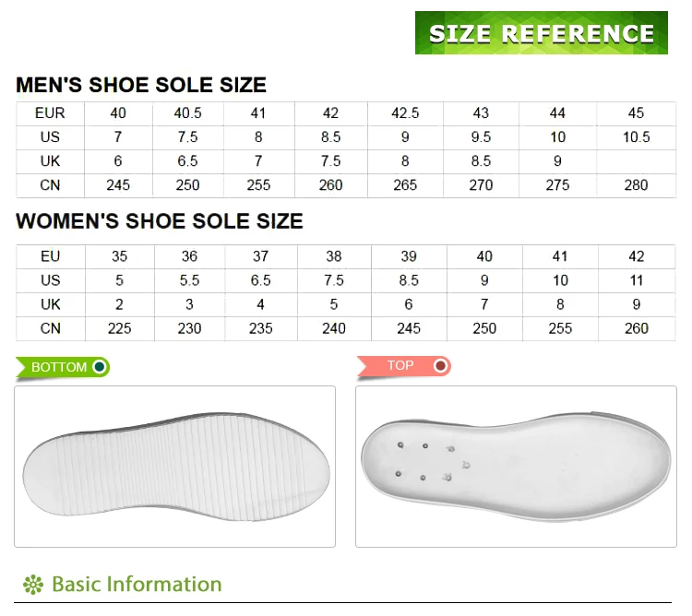
Task: Click the Basic Information heading
Action: tap(137, 585)
